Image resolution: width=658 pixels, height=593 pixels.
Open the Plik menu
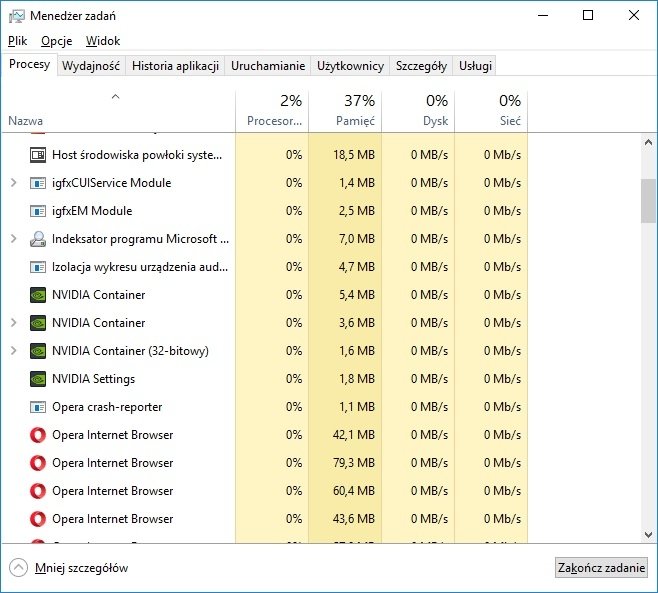tap(18, 41)
